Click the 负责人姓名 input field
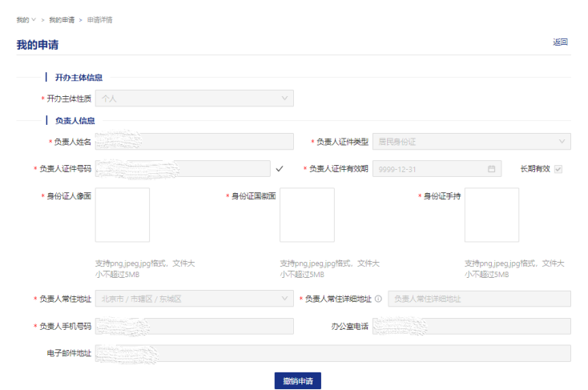 tap(194, 142)
